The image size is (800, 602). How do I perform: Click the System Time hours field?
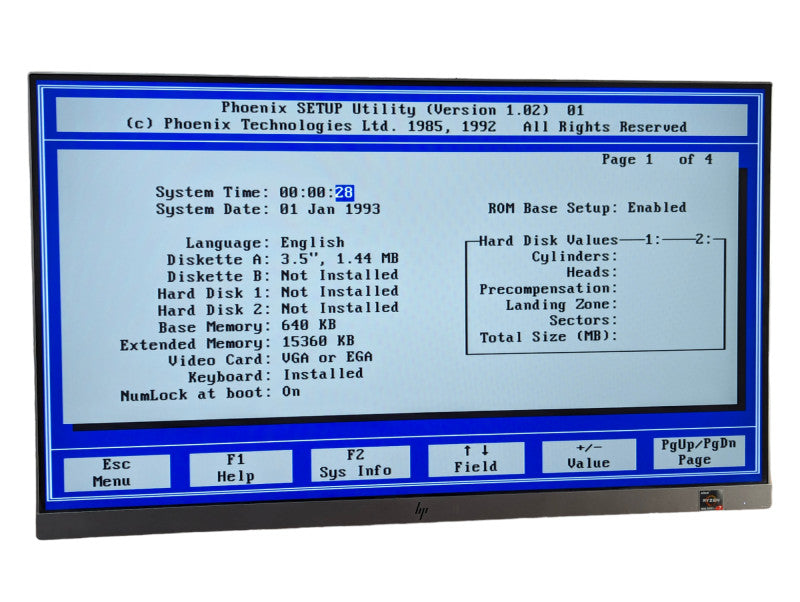pos(288,192)
